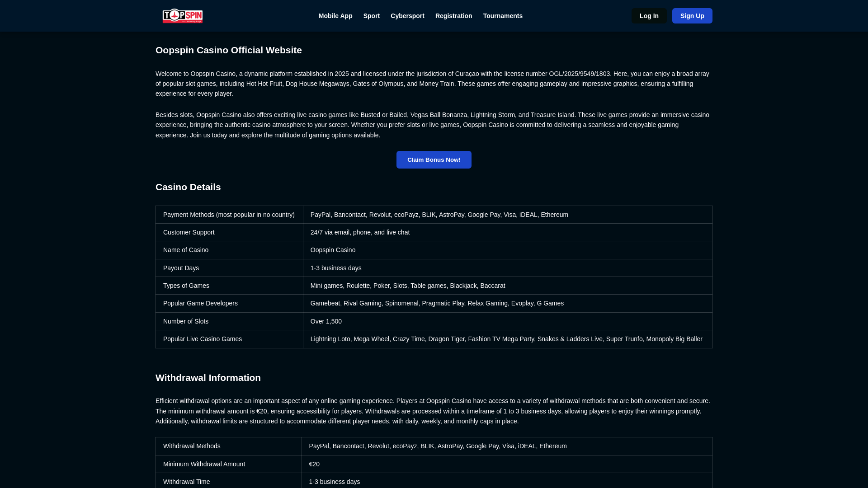Click the Payout Days row label
Viewport: 868px width, 488px height.
tap(229, 268)
